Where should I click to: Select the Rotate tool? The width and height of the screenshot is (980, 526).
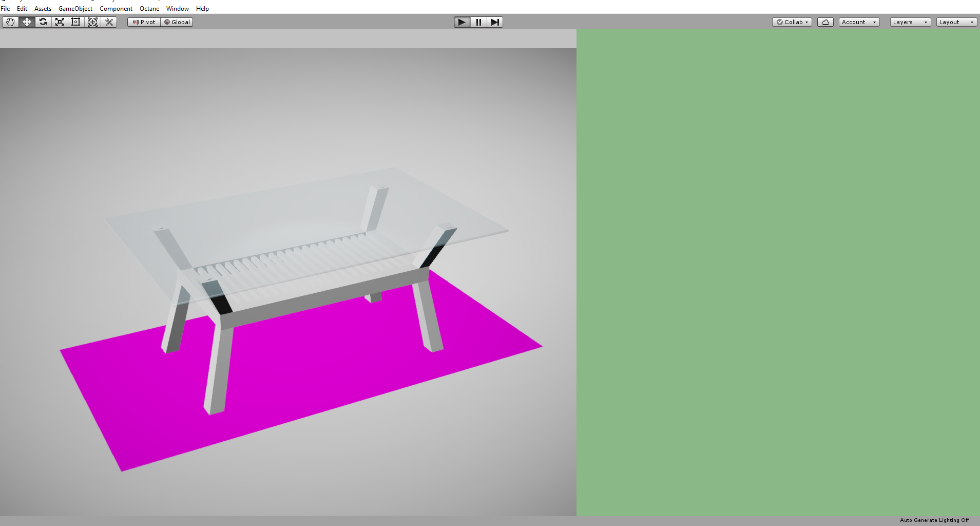[x=43, y=22]
